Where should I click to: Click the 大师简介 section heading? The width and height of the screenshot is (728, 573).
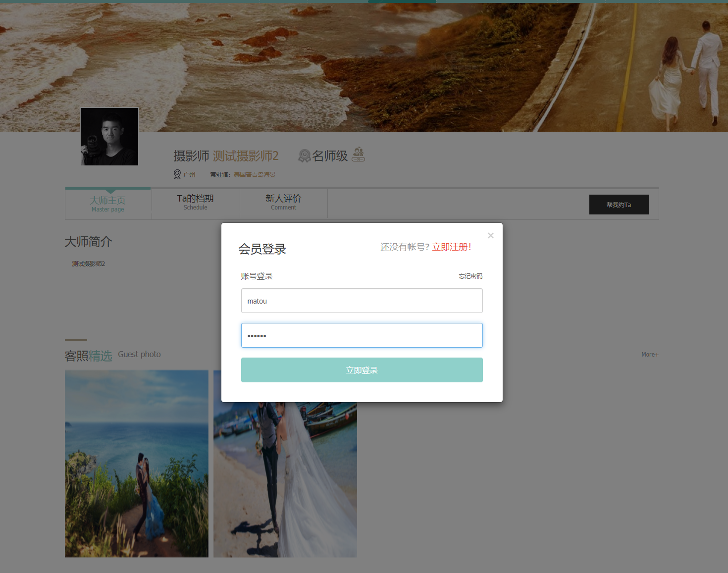point(89,242)
